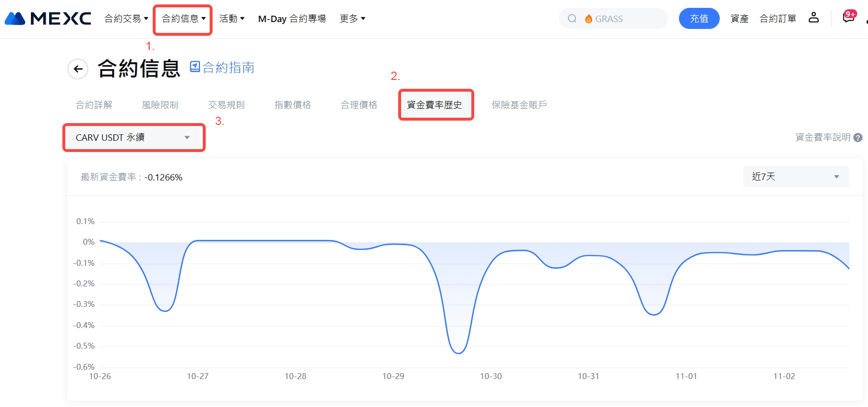Open the messages icon with 9+ badge

tap(848, 17)
